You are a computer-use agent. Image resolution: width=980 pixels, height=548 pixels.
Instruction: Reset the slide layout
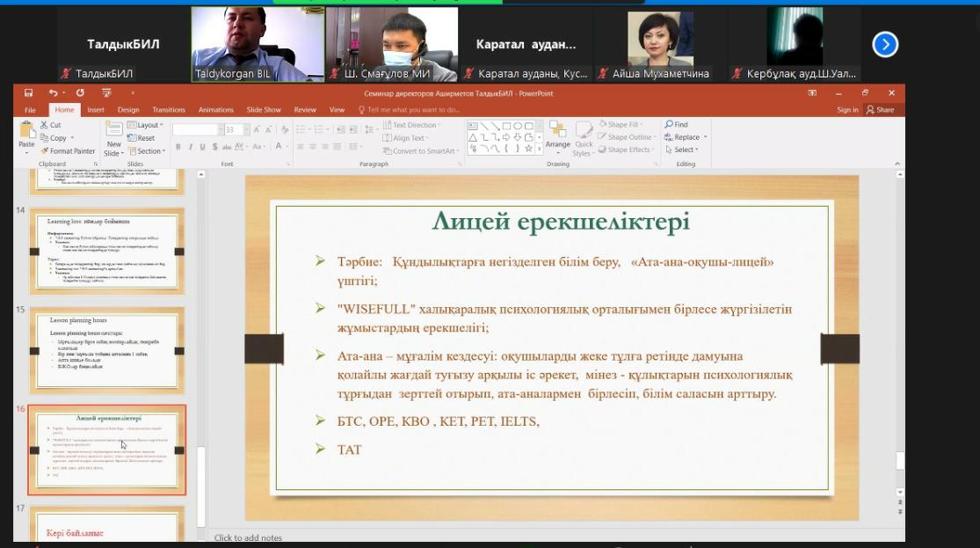(x=142, y=137)
